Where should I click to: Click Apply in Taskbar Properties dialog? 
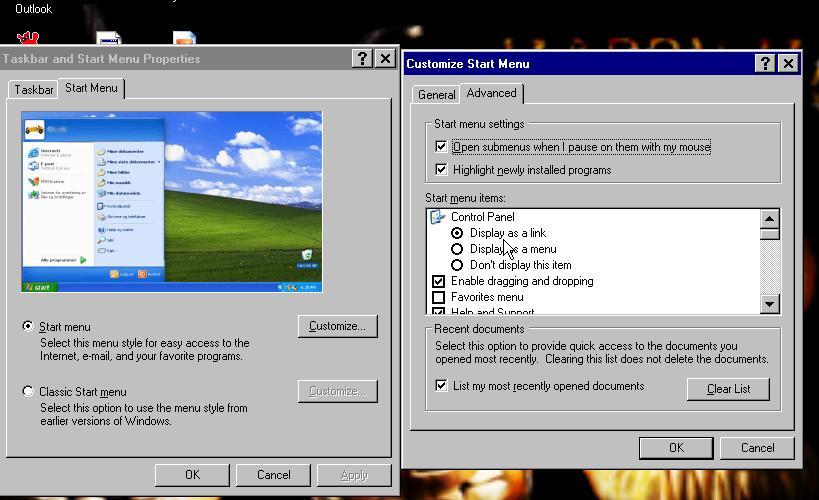[354, 475]
